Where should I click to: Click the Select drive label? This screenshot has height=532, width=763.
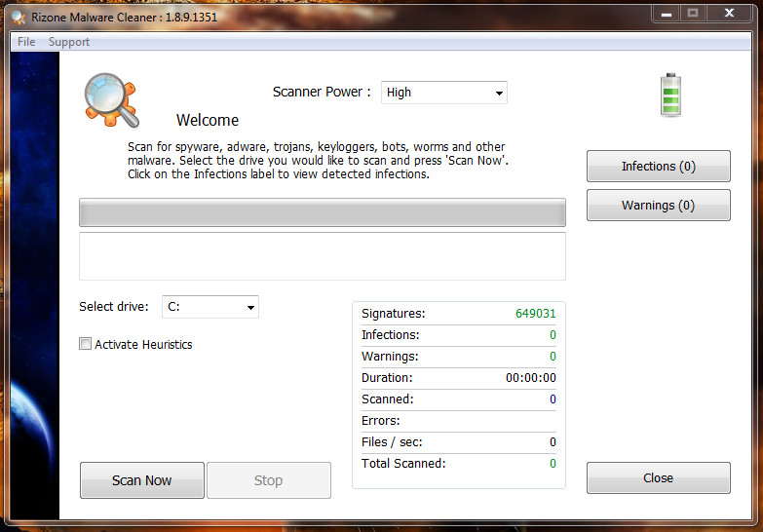point(114,307)
